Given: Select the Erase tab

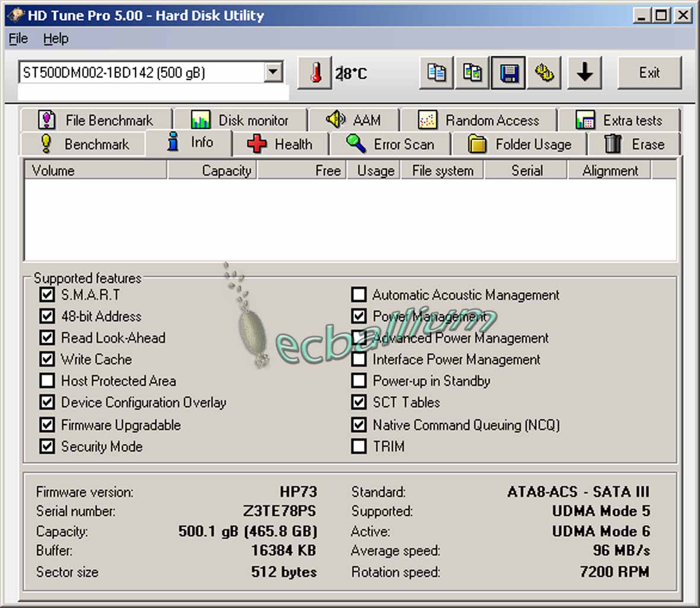Looking at the screenshot, I should click(x=634, y=144).
